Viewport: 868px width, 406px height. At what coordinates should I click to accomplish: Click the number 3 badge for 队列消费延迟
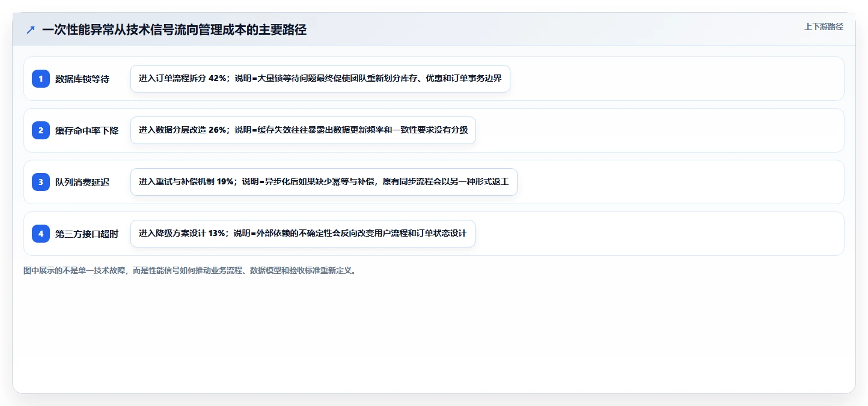click(41, 182)
